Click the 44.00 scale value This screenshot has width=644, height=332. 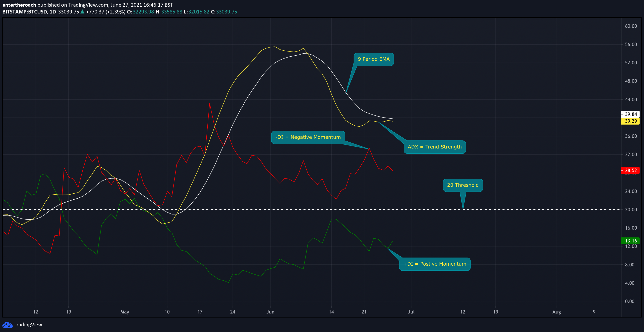point(631,100)
